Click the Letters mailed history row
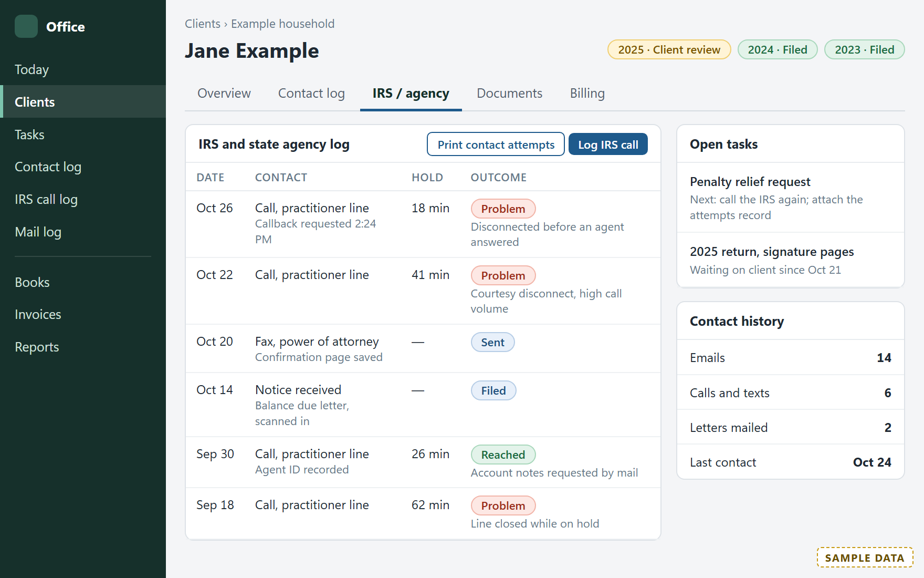Screen dimensions: 924x578 coord(791,427)
